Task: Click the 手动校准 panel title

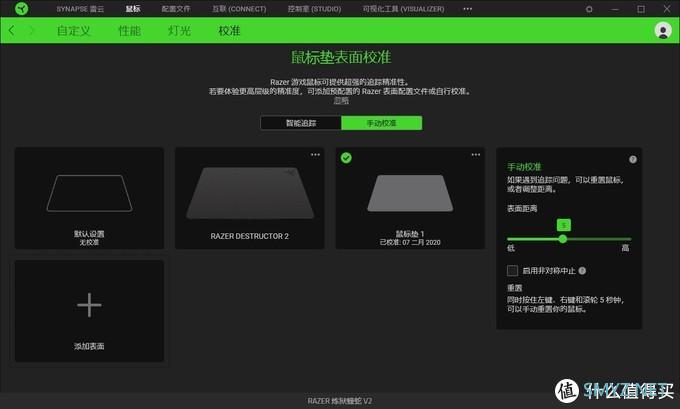Action: [524, 167]
